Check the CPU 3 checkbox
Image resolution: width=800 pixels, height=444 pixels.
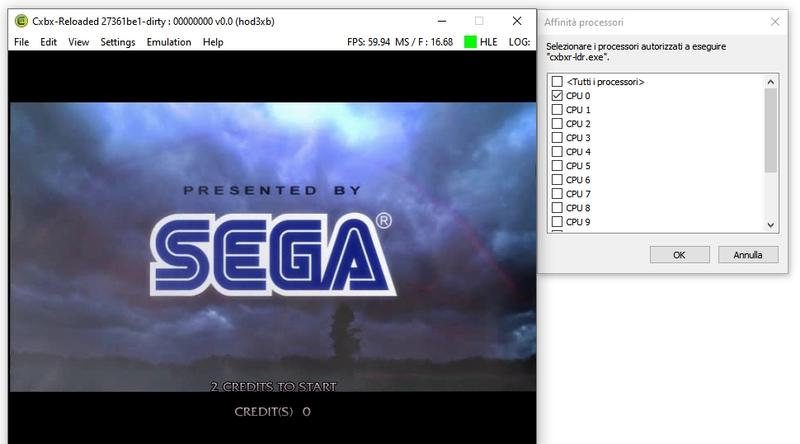[x=557, y=138]
